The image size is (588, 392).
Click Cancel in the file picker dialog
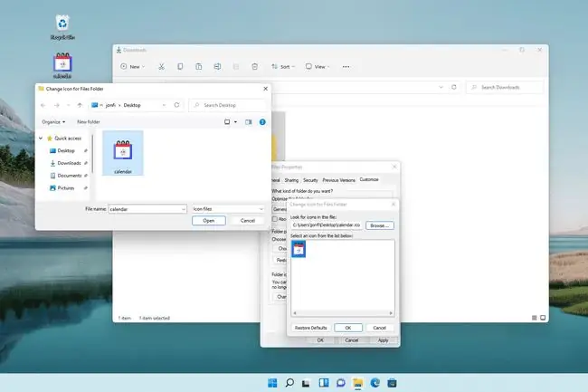click(x=248, y=221)
